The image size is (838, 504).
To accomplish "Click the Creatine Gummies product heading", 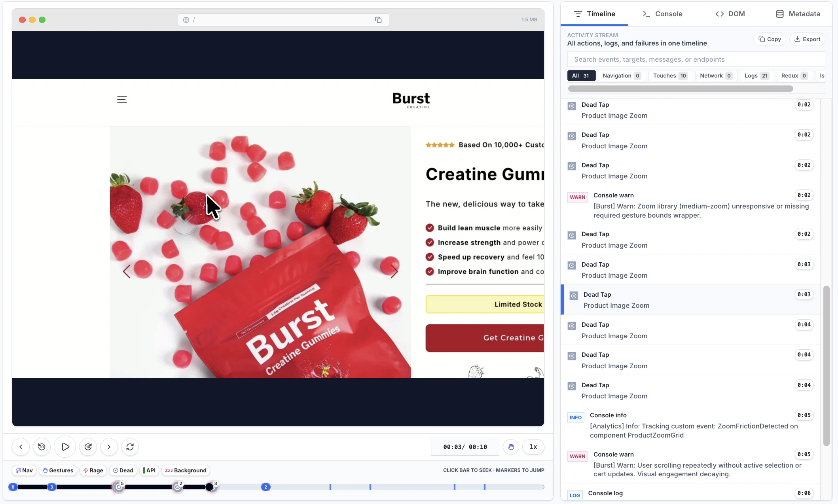I will pos(485,174).
